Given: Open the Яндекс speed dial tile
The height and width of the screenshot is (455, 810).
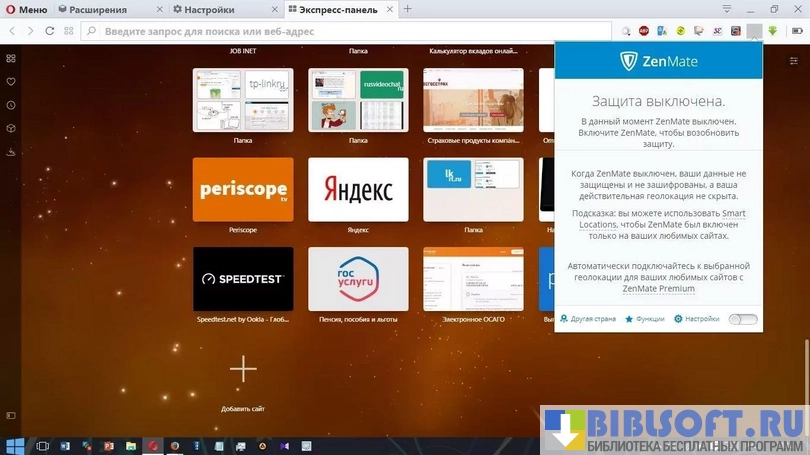Looking at the screenshot, I should (x=358, y=189).
